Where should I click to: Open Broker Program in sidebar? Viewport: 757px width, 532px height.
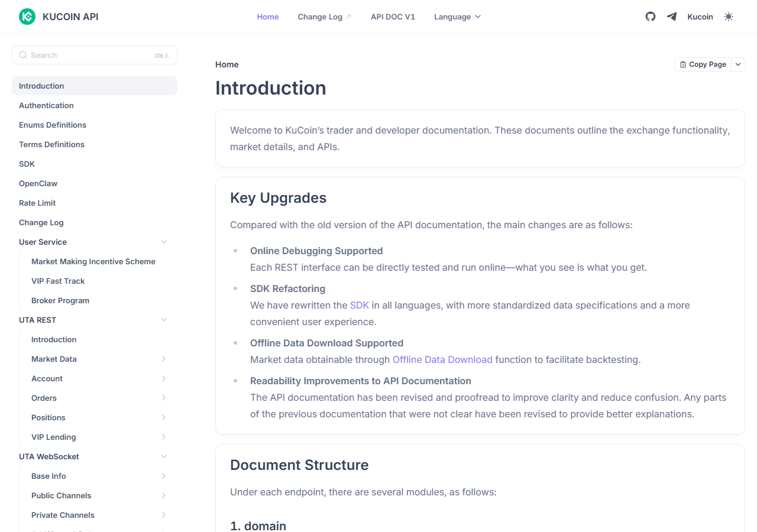click(60, 300)
